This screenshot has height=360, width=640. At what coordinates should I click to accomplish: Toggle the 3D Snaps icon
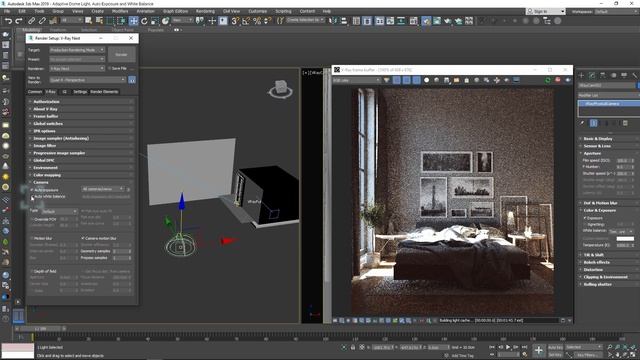click(235, 21)
